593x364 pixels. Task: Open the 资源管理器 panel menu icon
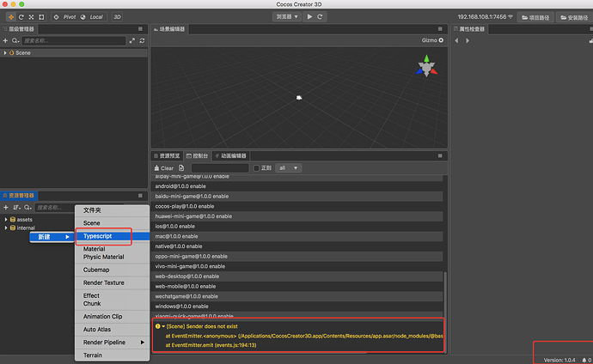140,196
